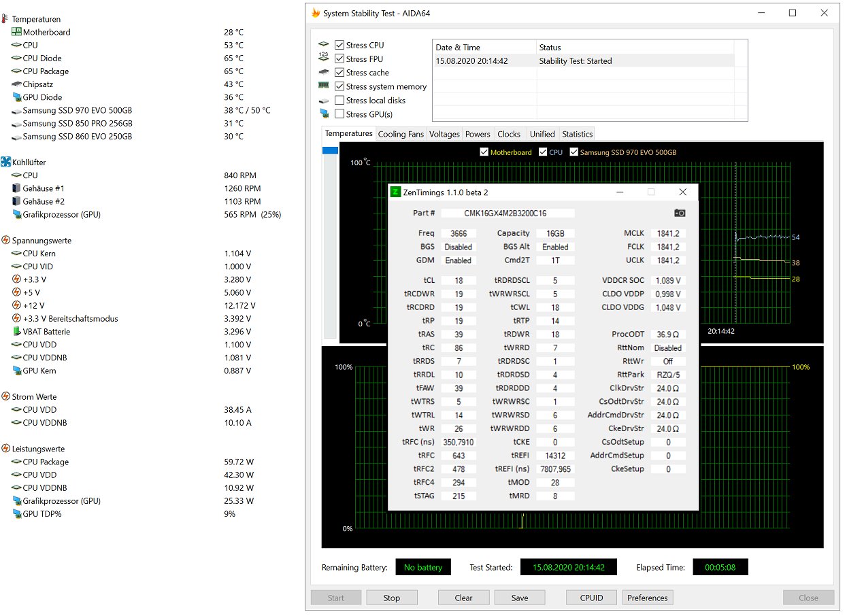Viewport: 847px width, 616px height.
Task: Click the Freq value 3666
Action: [x=459, y=233]
